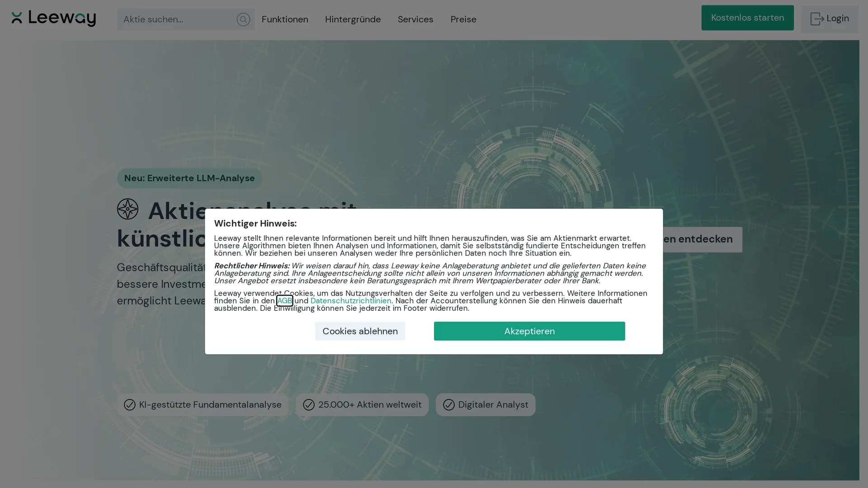This screenshot has width=868, height=488.
Task: Open the Datenschutzrichtlinien link
Action: tap(351, 300)
